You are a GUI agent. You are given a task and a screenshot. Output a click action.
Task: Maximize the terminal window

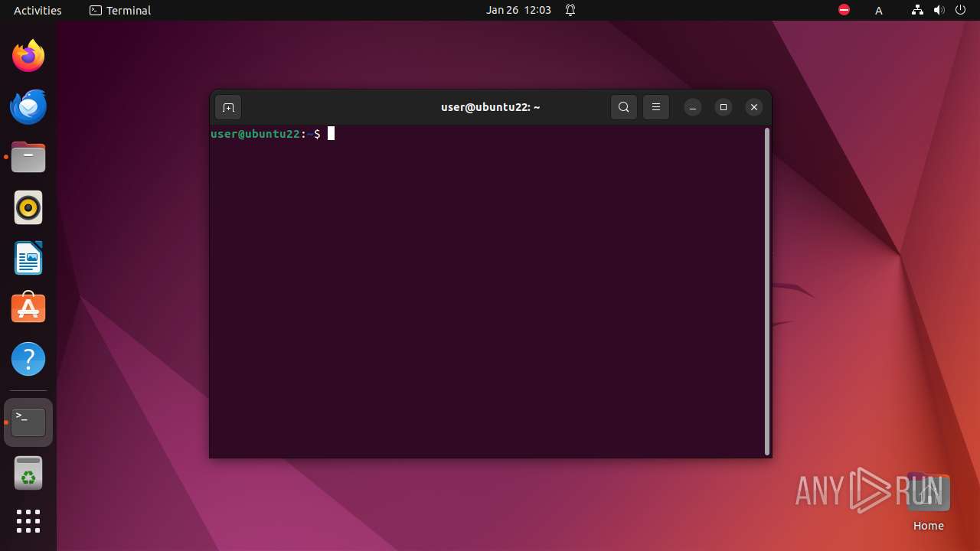(724, 107)
